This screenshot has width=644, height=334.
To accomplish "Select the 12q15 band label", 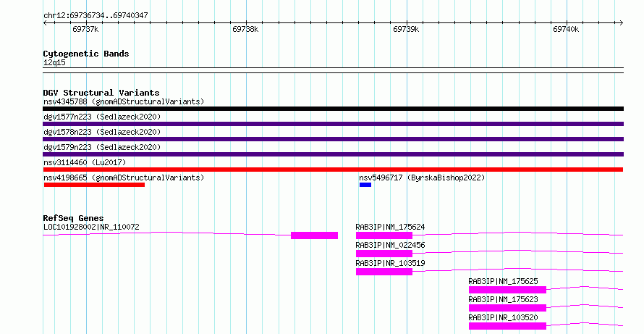I will point(54,62).
